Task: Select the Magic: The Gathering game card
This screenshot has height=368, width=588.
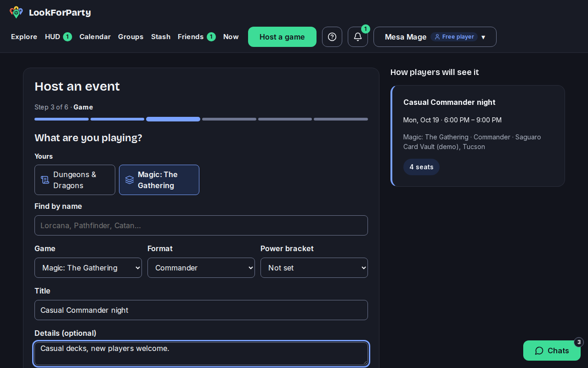Action: pyautogui.click(x=159, y=180)
